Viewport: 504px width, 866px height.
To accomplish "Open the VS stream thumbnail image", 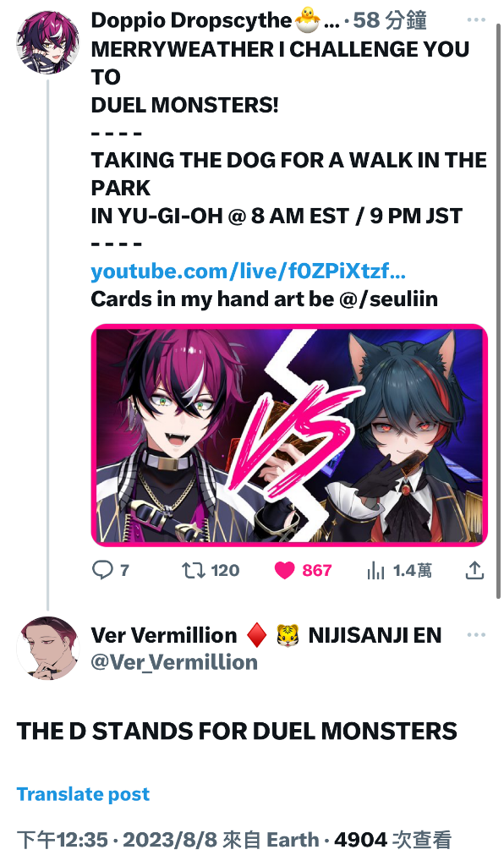I will 289,436.
